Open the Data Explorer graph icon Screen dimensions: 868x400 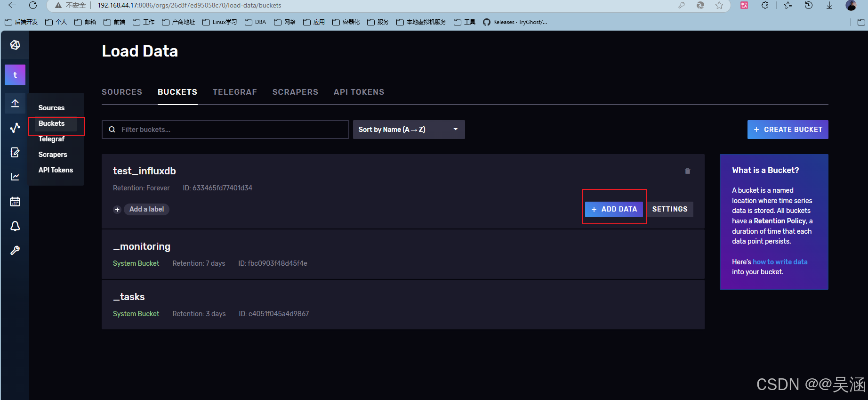point(15,128)
